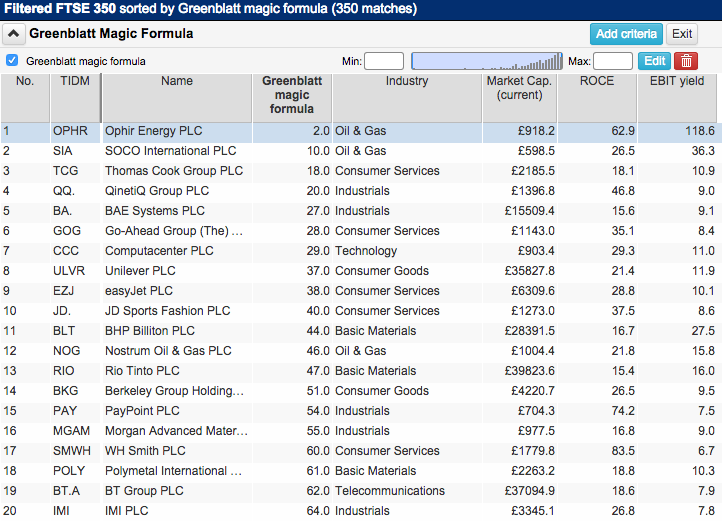Focus the Min value input field
This screenshot has height=521, width=722.
point(384,61)
